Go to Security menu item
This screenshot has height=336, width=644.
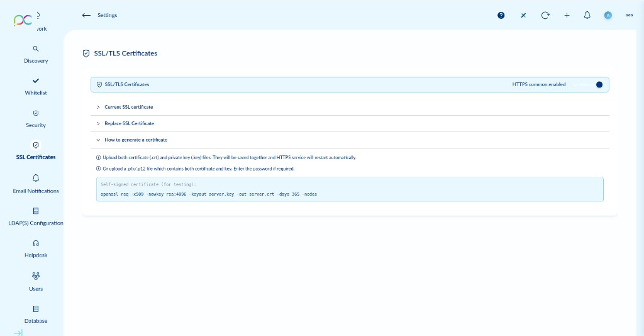36,125
